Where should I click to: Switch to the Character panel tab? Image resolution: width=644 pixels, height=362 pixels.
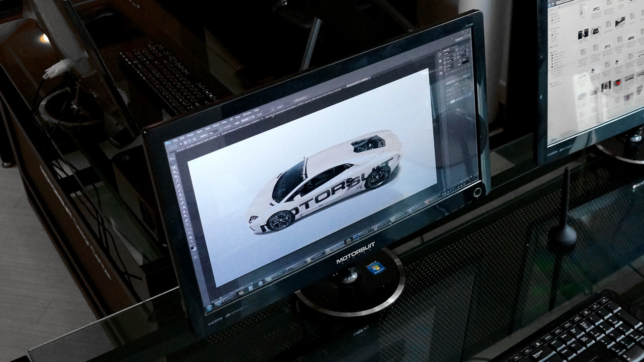pos(446,50)
